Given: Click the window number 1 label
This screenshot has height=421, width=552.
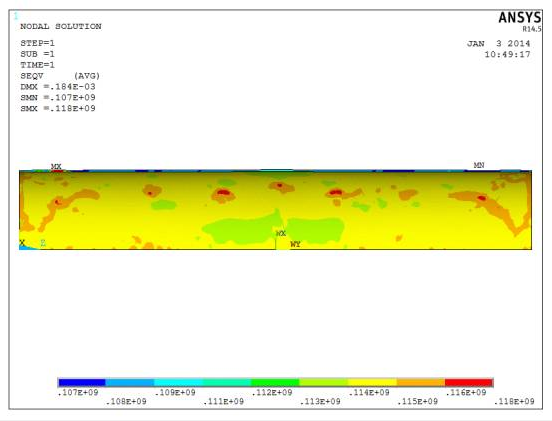Looking at the screenshot, I should 16,16.
